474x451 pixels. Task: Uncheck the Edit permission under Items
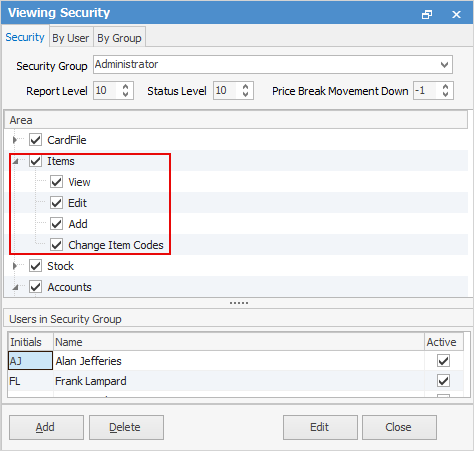[56, 203]
